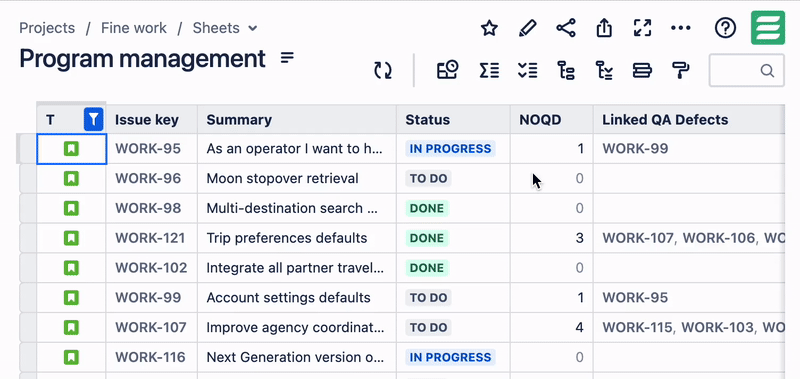The width and height of the screenshot is (800, 379).
Task: Click the hierarchy structure icon
Action: pyautogui.click(x=566, y=70)
